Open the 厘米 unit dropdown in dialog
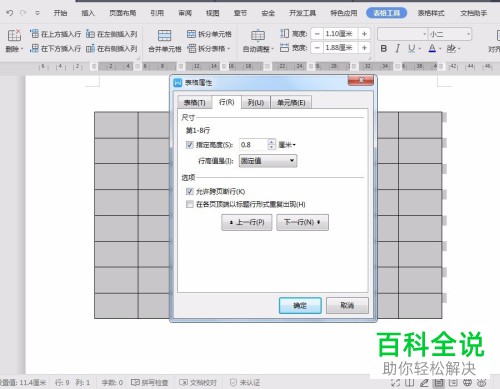 287,145
